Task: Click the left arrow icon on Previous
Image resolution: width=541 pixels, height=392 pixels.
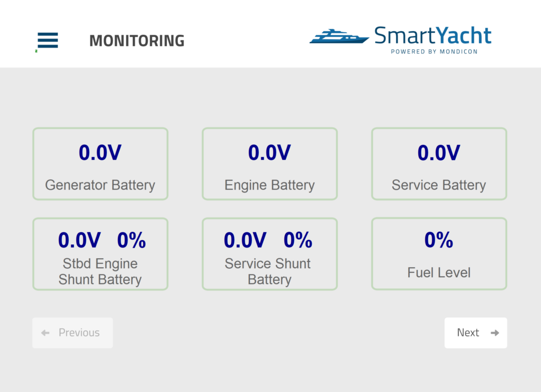Action: click(x=45, y=333)
